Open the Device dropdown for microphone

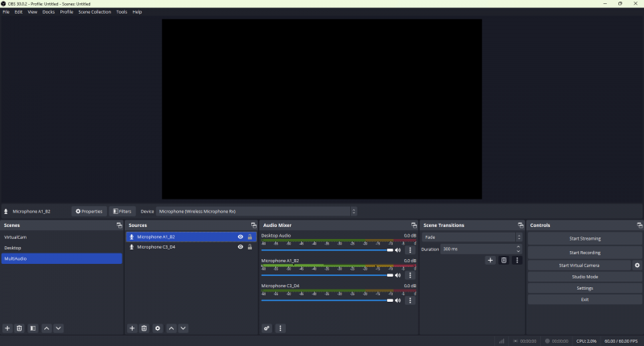click(256, 212)
